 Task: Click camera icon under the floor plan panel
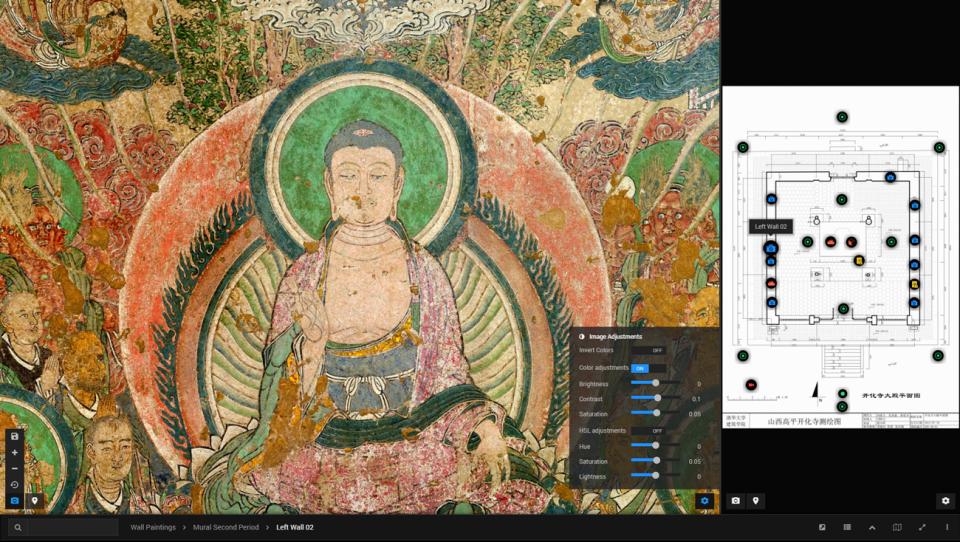pos(735,500)
